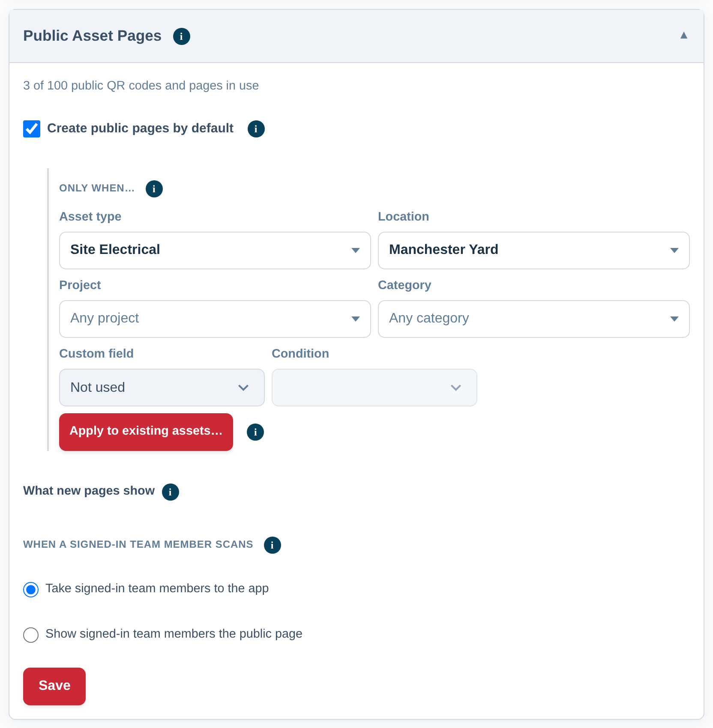Select Show signed-in team members the public page
The height and width of the screenshot is (728, 713).
pos(31,635)
